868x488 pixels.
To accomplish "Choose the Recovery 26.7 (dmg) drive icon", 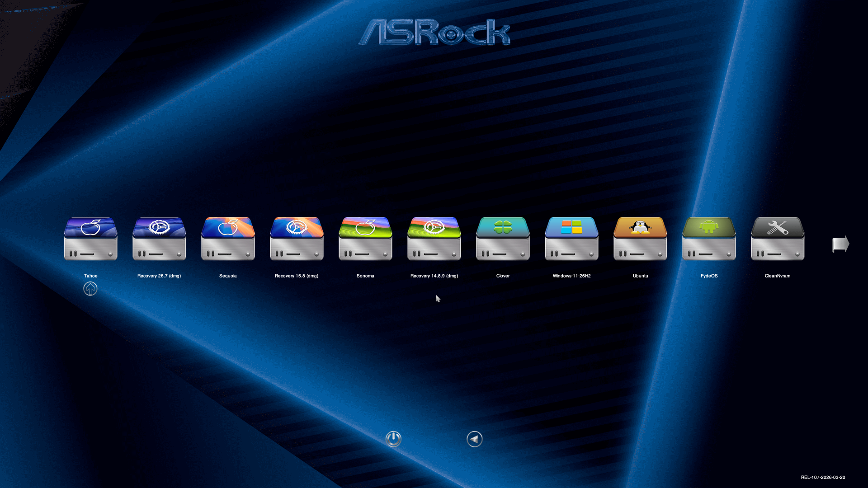I will (x=159, y=239).
